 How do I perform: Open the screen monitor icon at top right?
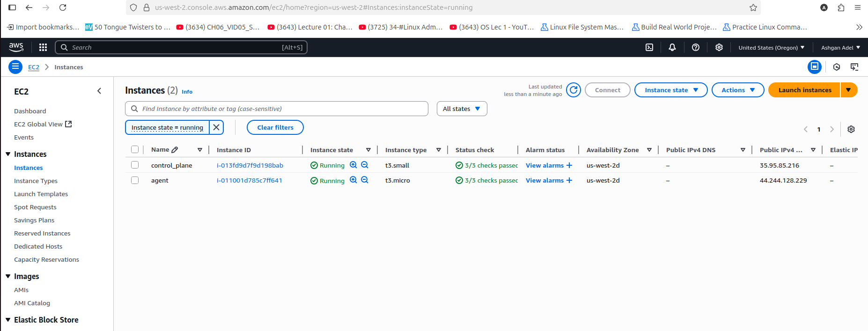pos(854,67)
